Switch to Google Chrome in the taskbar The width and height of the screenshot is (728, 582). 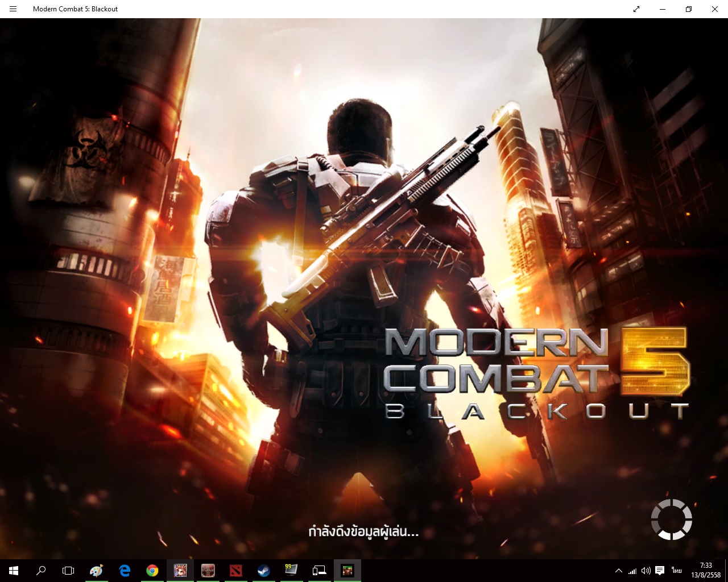click(152, 571)
